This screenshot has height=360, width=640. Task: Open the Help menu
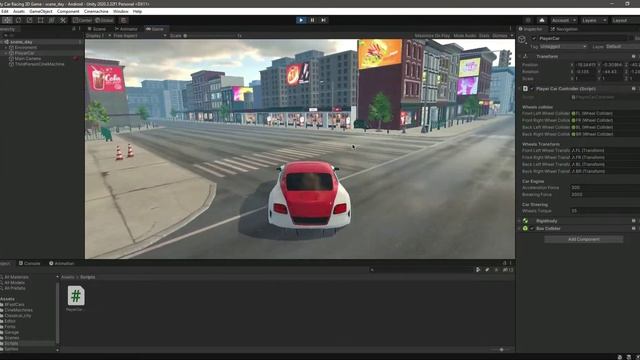(x=138, y=11)
